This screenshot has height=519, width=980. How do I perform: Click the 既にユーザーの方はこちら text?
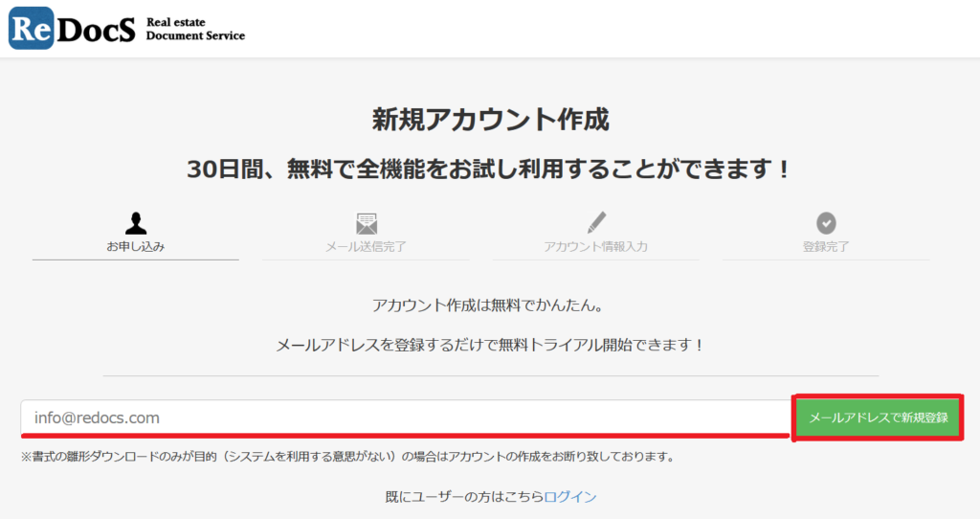tap(464, 496)
